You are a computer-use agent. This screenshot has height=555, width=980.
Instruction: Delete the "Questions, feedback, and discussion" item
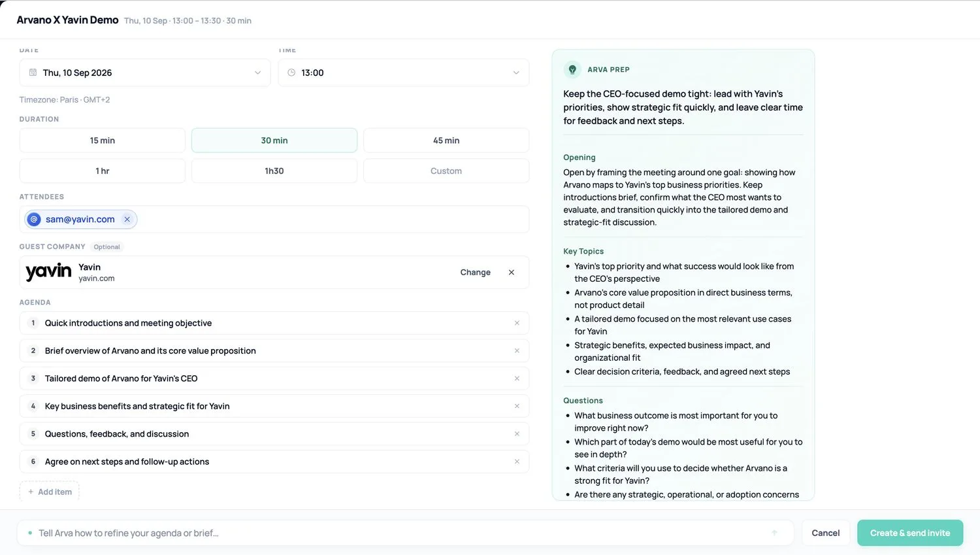click(517, 434)
